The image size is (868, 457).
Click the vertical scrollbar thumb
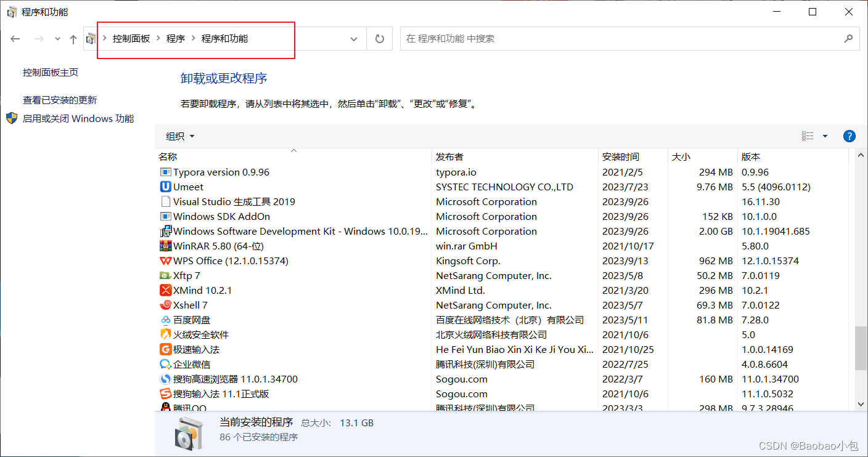coord(861,348)
